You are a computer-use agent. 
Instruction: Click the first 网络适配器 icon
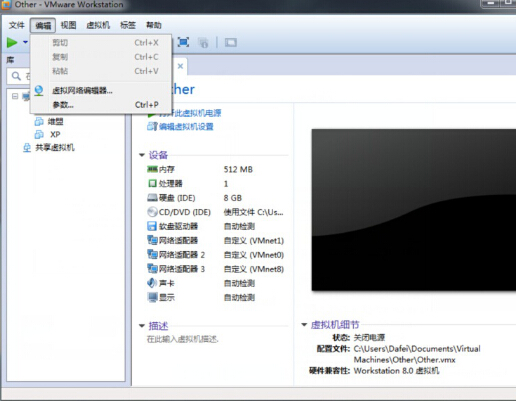click(x=152, y=240)
